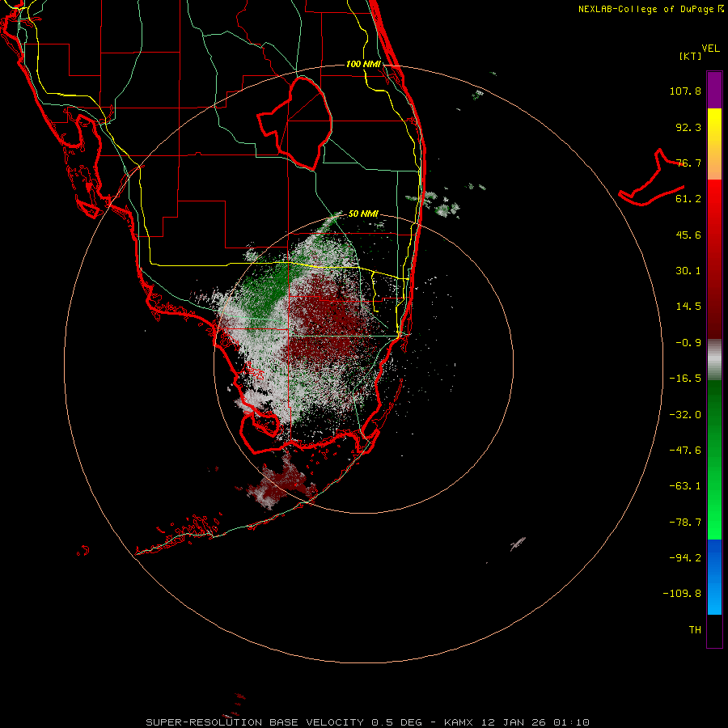Click the red Lake Okeechobee outline on the map
Image resolution: width=728 pixels, height=728 pixels.
[294, 123]
